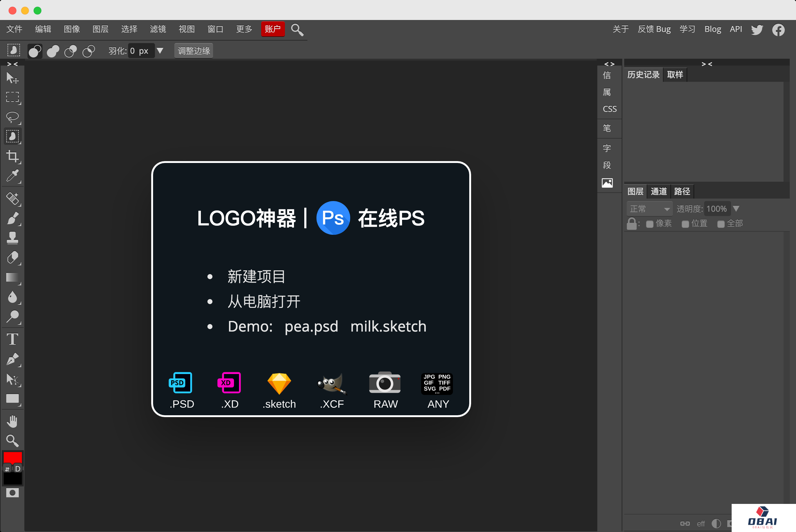Select the Zoom magnifier tool in toolbox
796x532 pixels.
point(12,441)
